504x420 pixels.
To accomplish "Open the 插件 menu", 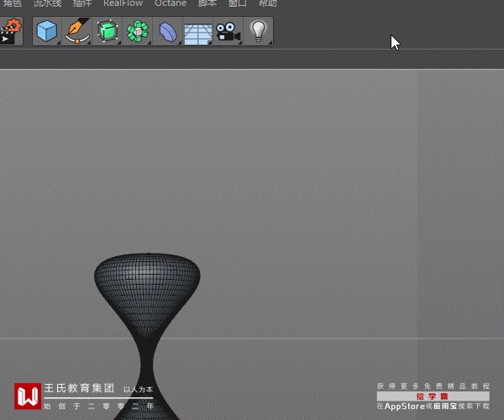I will point(82,3).
